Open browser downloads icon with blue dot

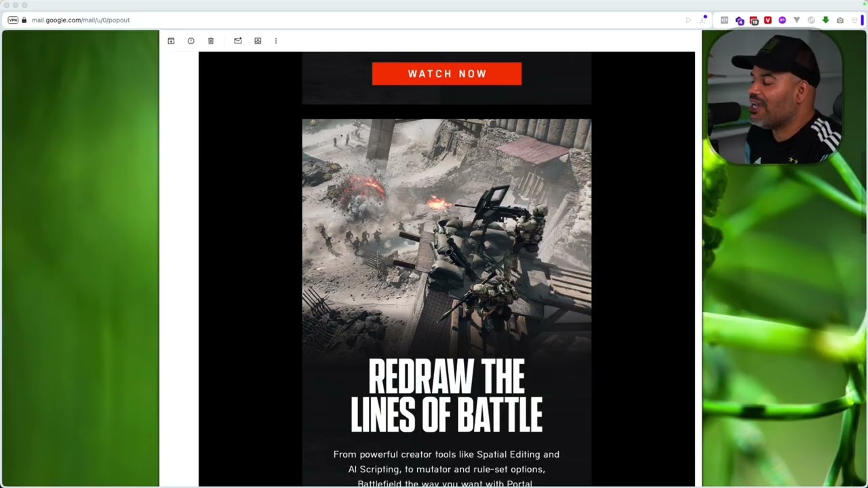pyautogui.click(x=703, y=20)
